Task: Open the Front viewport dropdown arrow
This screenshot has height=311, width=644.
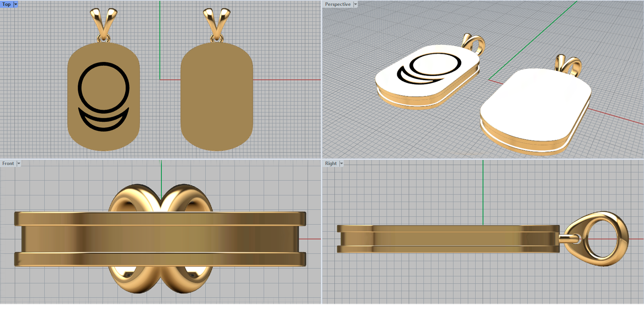Action: pos(19,163)
